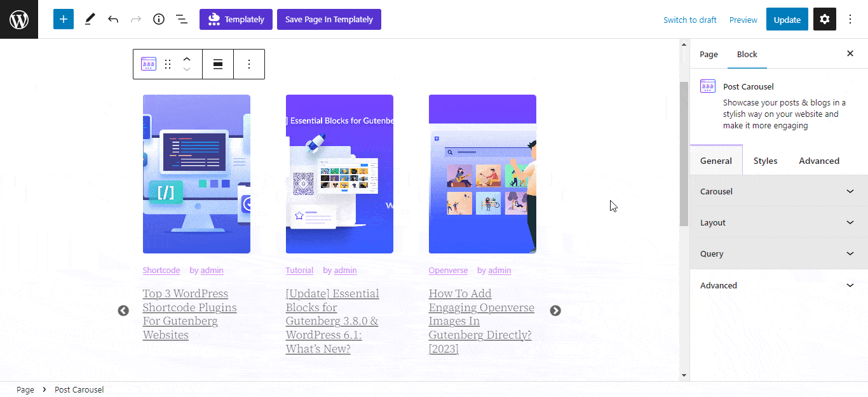The image size is (868, 397).
Task: Move block down with arrow
Action: pos(187,69)
